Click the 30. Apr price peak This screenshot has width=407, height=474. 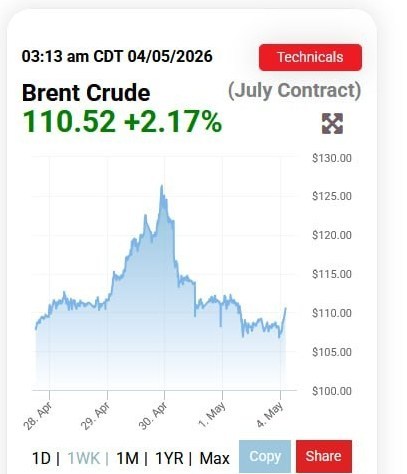[x=162, y=186]
